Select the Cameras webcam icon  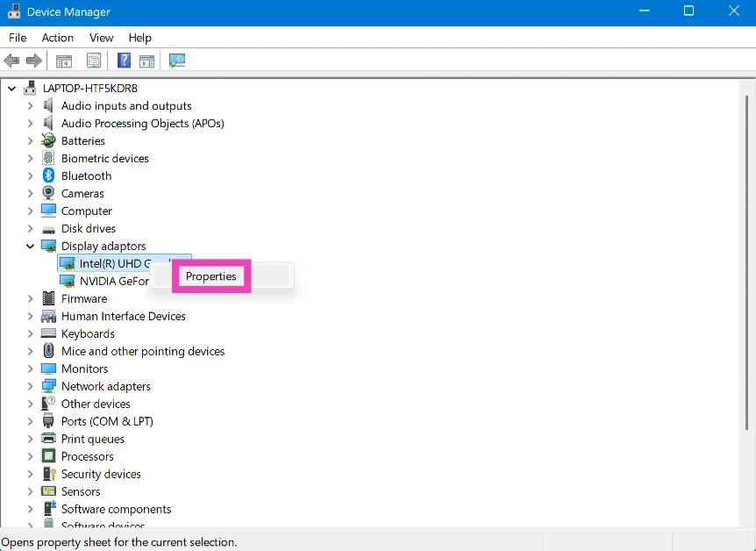48,193
